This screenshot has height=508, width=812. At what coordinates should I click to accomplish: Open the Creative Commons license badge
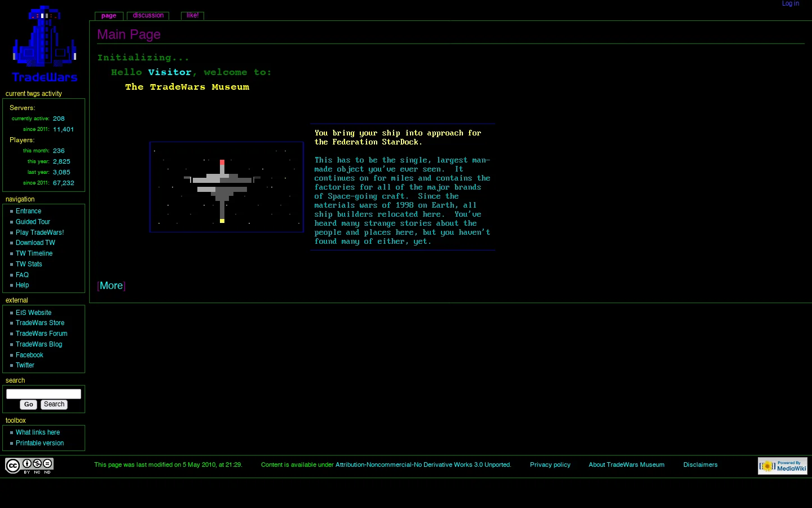29,466
